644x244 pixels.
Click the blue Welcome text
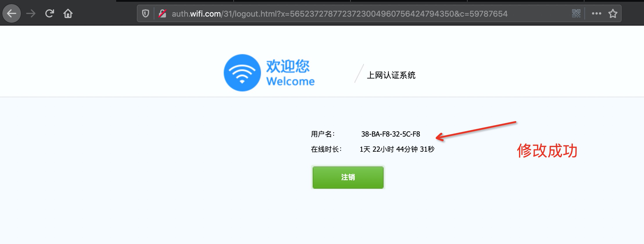click(290, 81)
